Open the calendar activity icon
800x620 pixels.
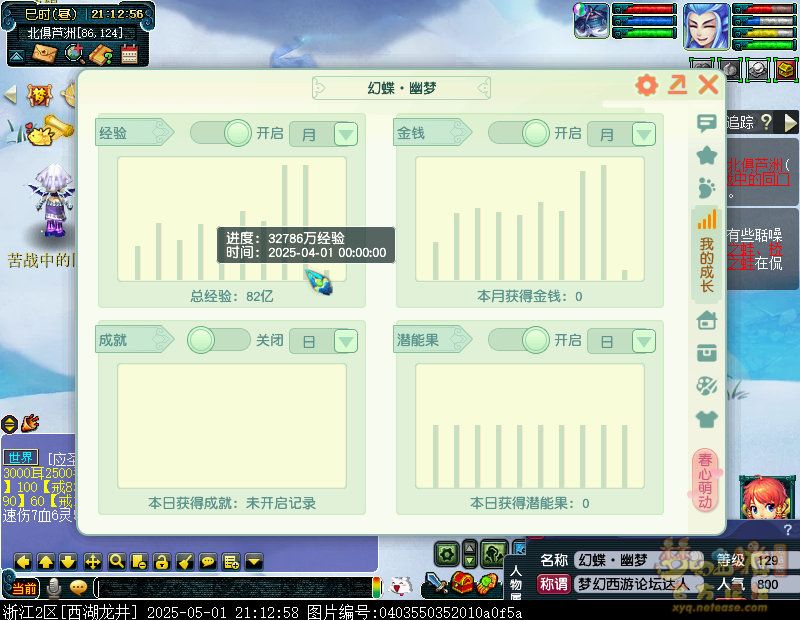click(130, 54)
